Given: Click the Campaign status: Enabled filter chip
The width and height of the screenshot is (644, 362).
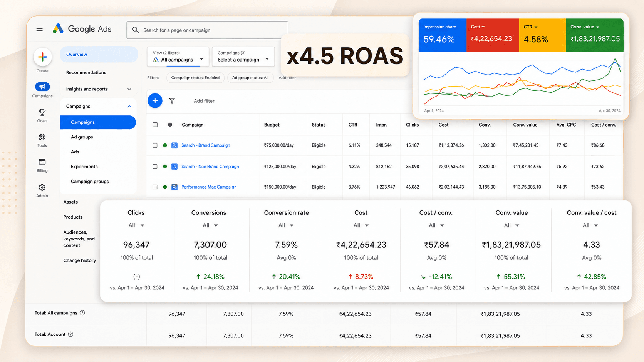Looking at the screenshot, I should [x=195, y=78].
